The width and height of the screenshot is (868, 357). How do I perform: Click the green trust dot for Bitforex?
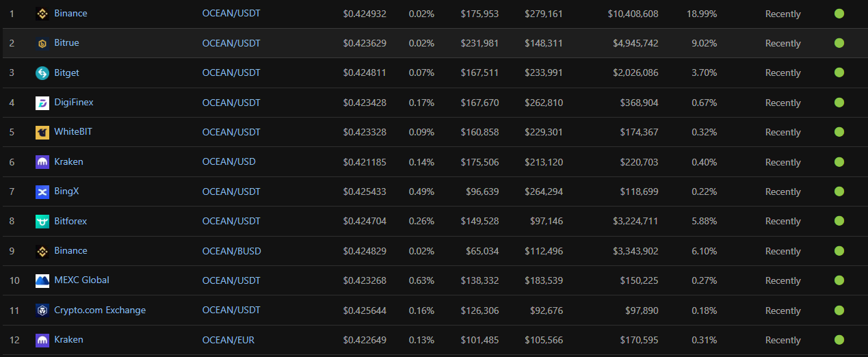click(839, 221)
